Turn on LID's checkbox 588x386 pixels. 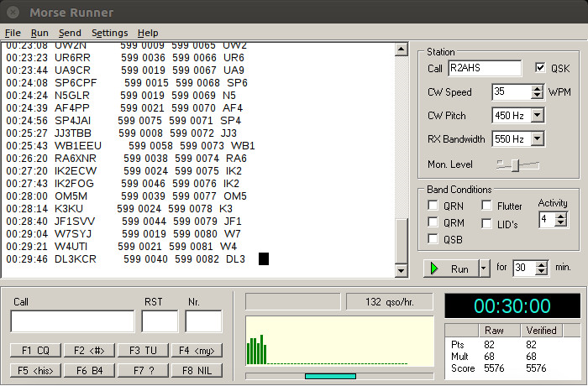(487, 223)
